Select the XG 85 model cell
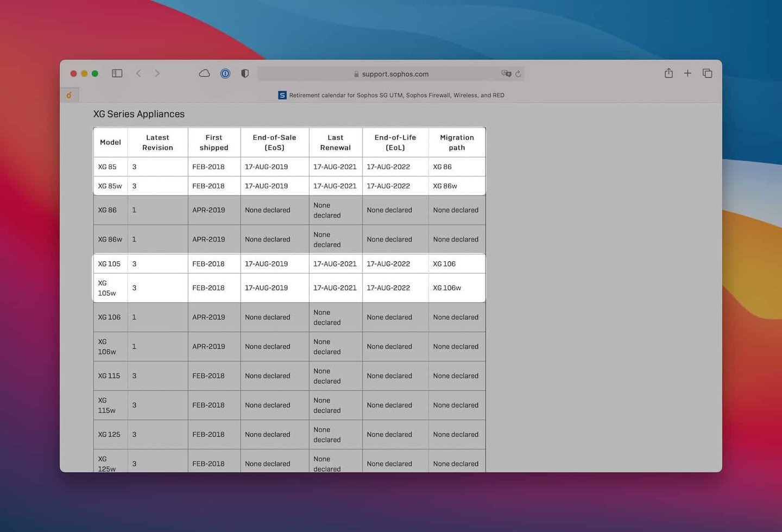The width and height of the screenshot is (782, 532). [x=110, y=167]
